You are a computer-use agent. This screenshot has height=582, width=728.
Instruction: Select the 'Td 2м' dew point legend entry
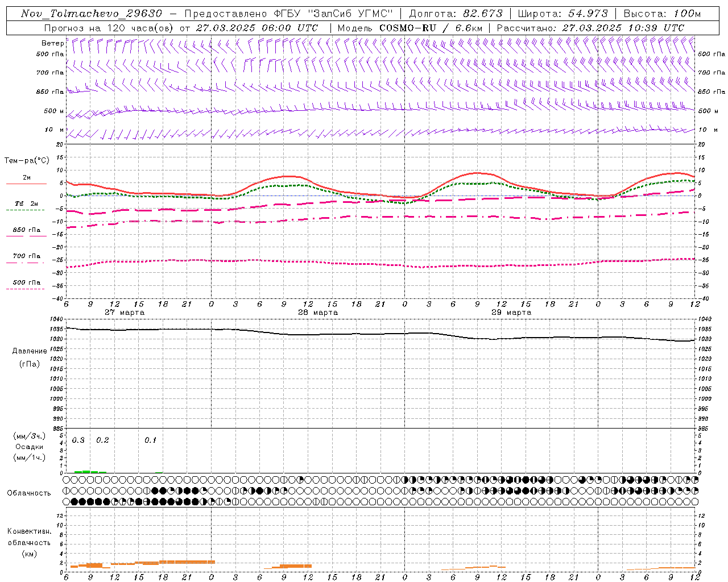coord(27,203)
